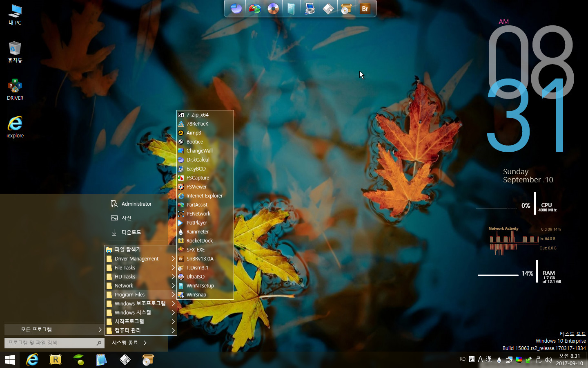
Task: Expand the 컴퓨터 관리 folder submenu
Action: (x=141, y=331)
